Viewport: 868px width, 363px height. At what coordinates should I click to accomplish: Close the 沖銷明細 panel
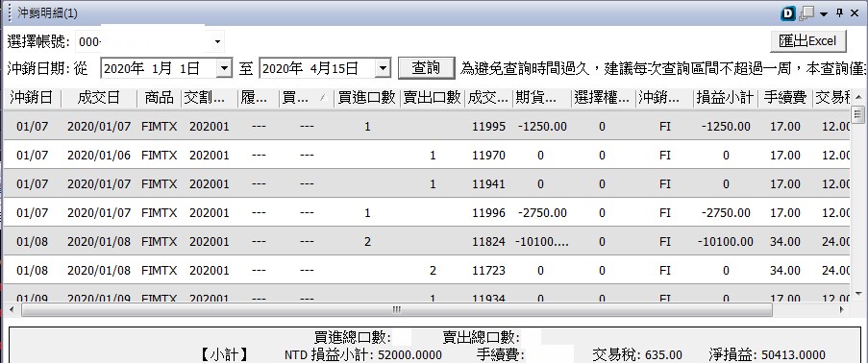[855, 13]
